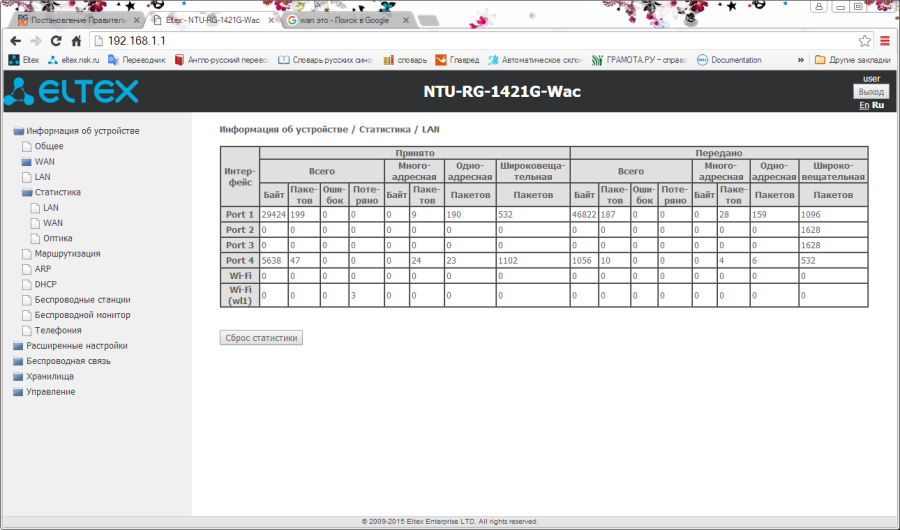Image resolution: width=900 pixels, height=530 pixels.
Task: Open browser home page icon
Action: (76, 41)
